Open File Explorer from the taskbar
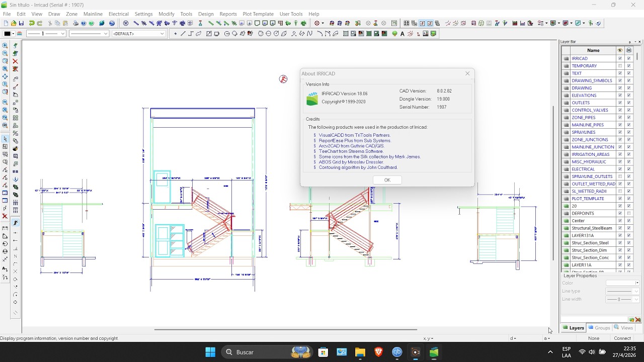Viewport: 644px width, 362px height. [360, 352]
